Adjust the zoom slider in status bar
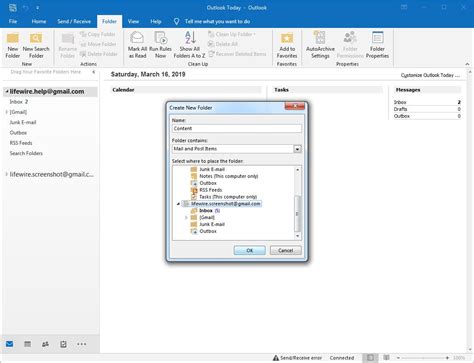This screenshot has width=474, height=363. pyautogui.click(x=423, y=358)
